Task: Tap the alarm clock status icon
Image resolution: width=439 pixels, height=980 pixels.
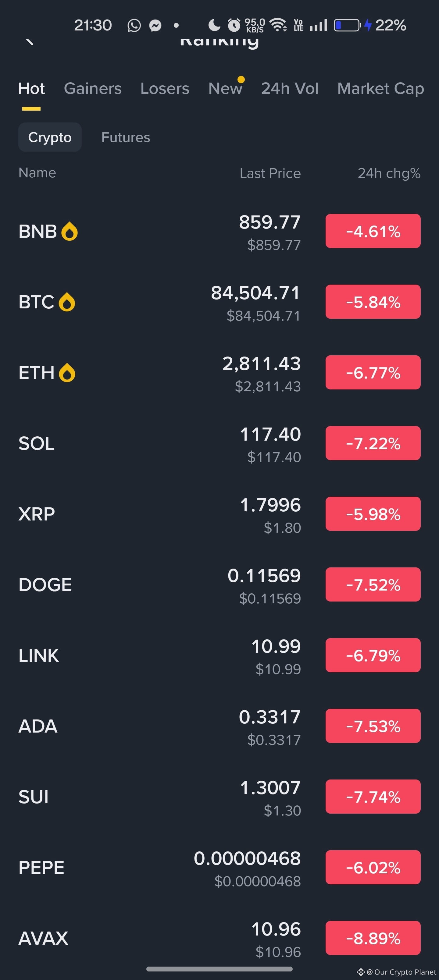Action: pos(234,26)
